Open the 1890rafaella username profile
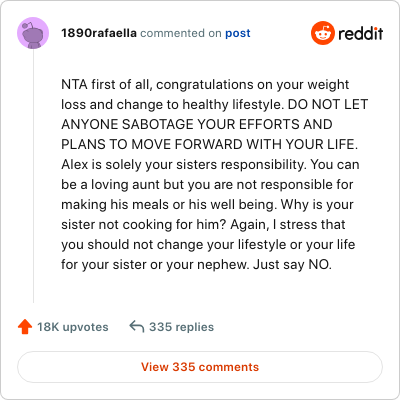 [99, 33]
